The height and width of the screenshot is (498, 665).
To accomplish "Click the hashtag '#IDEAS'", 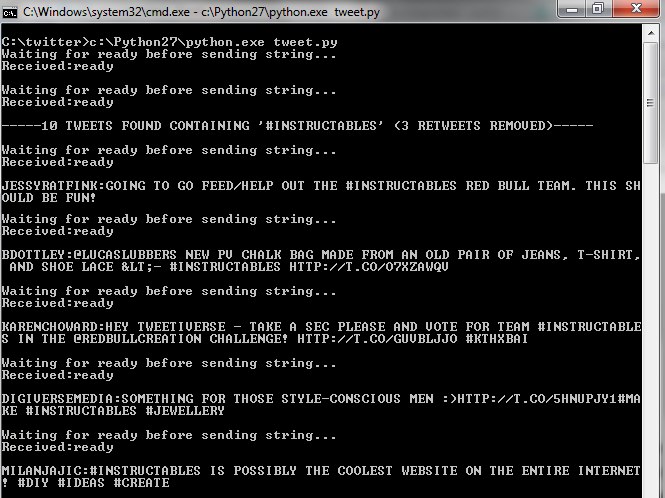I will (81, 483).
